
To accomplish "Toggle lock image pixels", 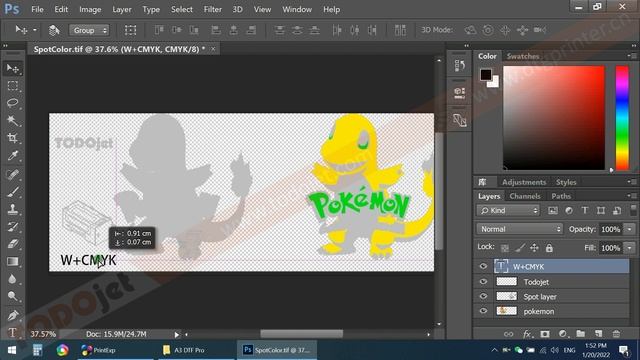I will coord(520,248).
